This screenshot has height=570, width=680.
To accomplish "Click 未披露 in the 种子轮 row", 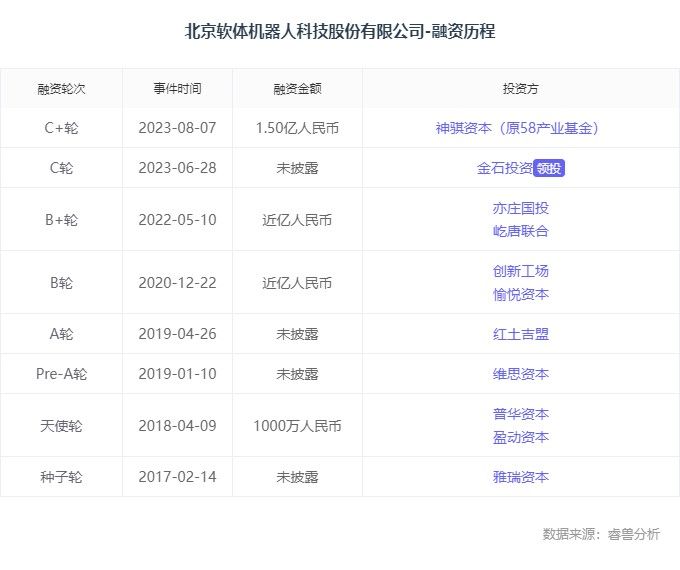I will [x=297, y=477].
